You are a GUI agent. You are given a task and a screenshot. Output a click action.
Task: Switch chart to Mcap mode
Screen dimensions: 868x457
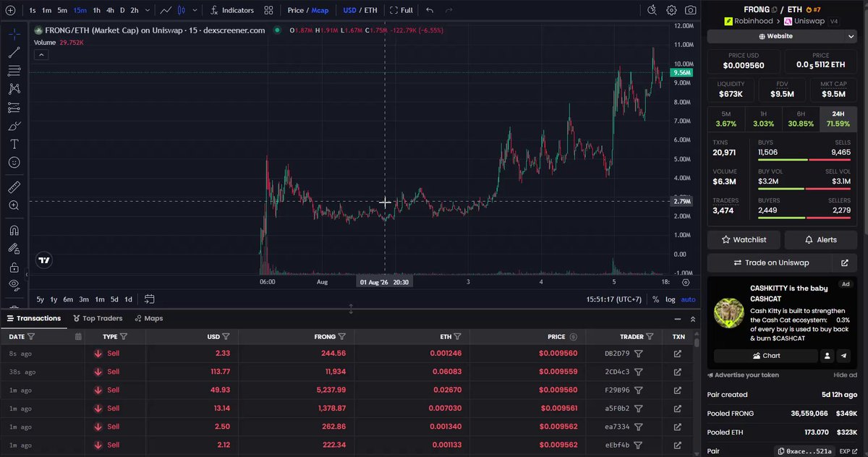[x=320, y=10]
